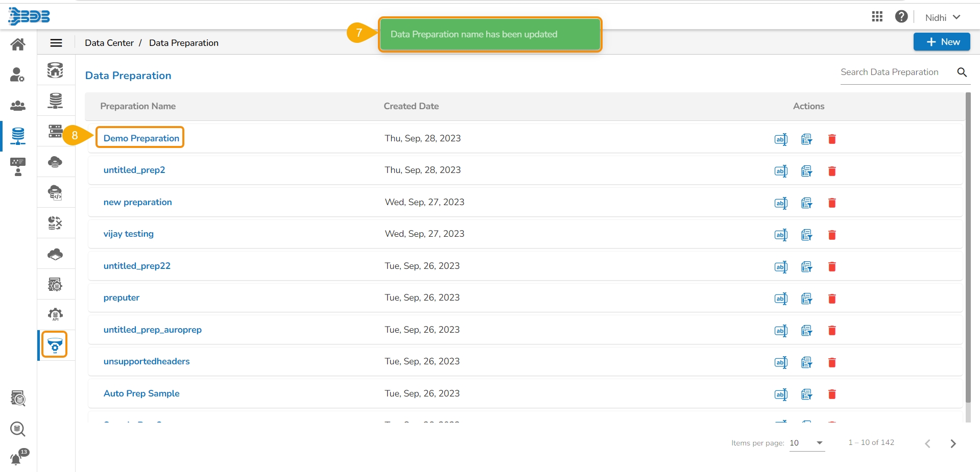Delete the vijay testing preparation
The image size is (980, 472).
click(832, 235)
